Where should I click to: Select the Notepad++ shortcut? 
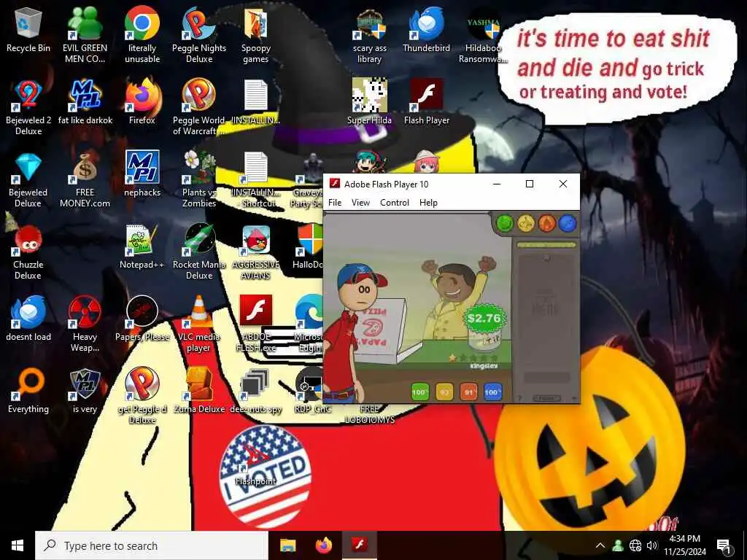[x=142, y=246]
